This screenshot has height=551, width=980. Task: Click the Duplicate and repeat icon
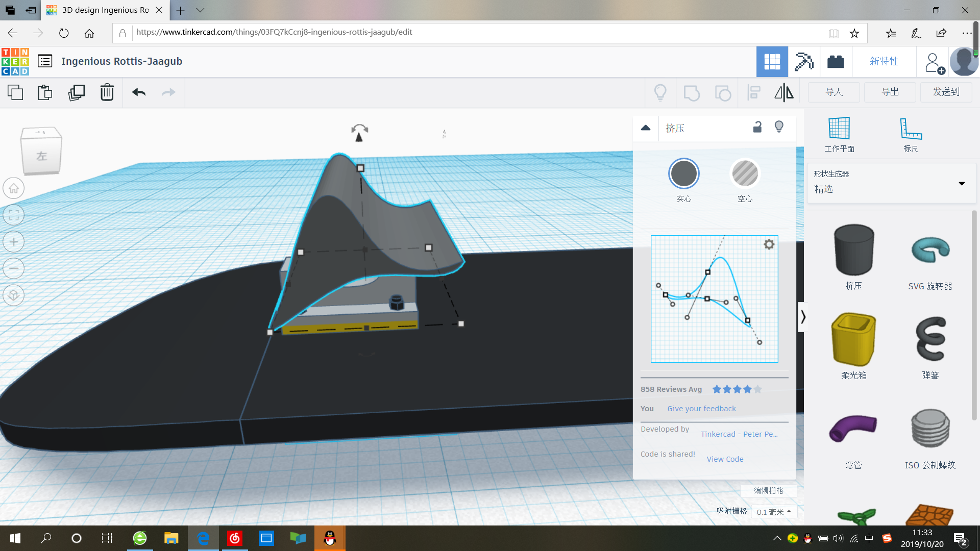click(77, 92)
